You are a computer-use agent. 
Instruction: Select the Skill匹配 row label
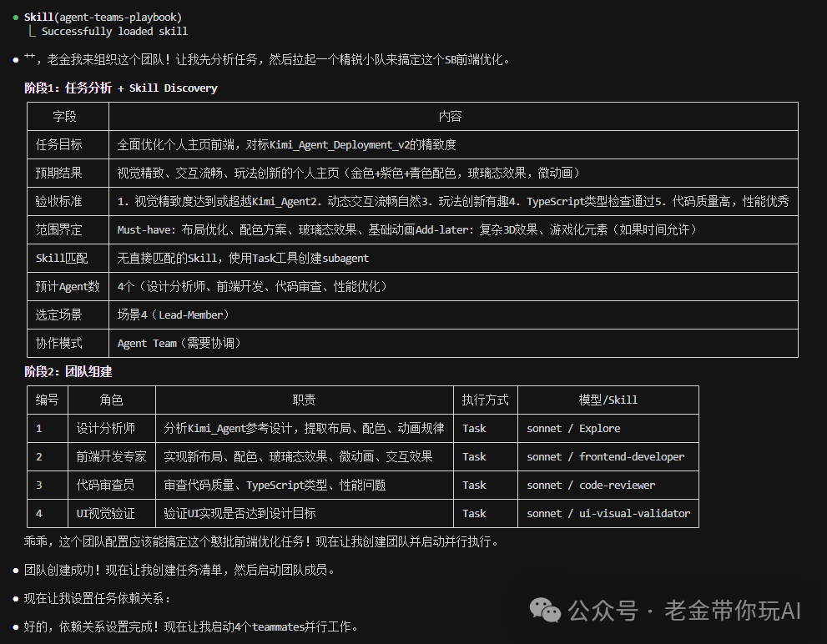click(x=62, y=258)
